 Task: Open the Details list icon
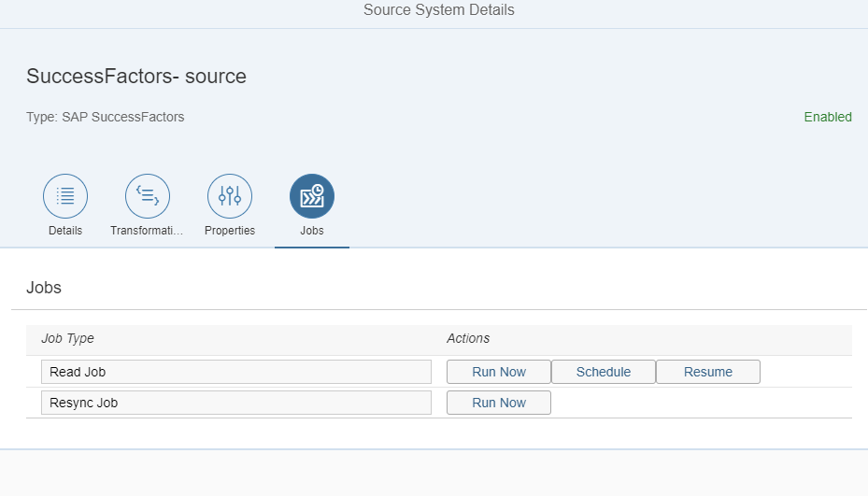click(x=65, y=196)
